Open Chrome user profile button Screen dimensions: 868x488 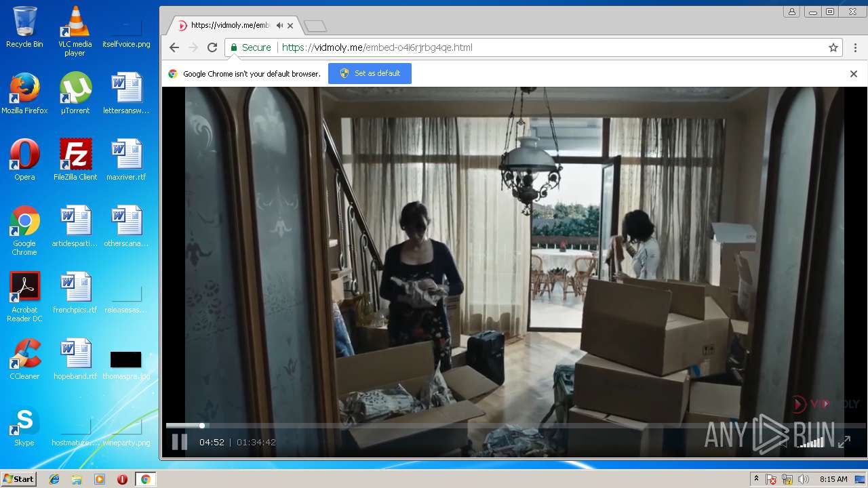[791, 12]
